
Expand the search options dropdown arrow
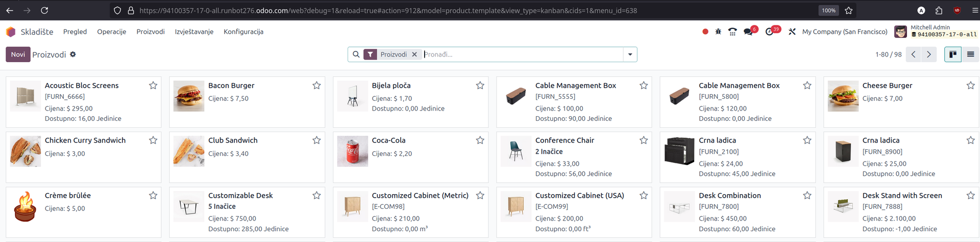(630, 55)
